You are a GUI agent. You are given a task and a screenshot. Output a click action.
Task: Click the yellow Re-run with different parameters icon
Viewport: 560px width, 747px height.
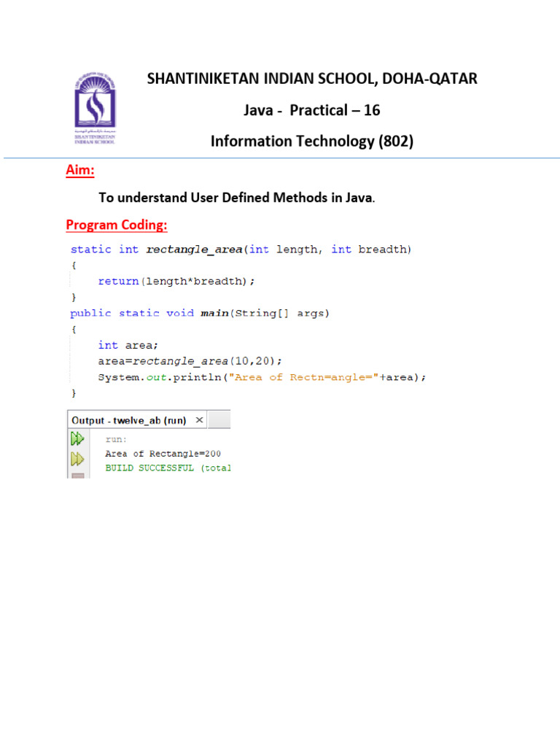[x=77, y=460]
